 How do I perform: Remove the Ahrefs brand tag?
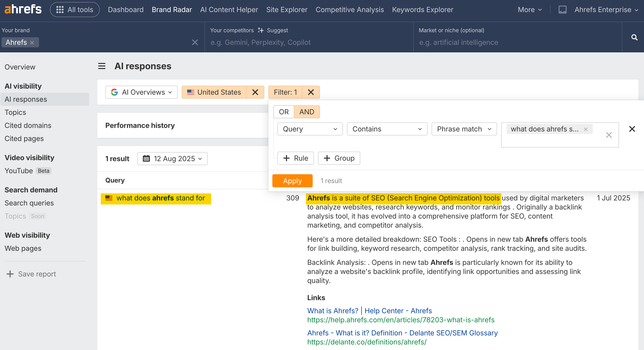coord(32,43)
